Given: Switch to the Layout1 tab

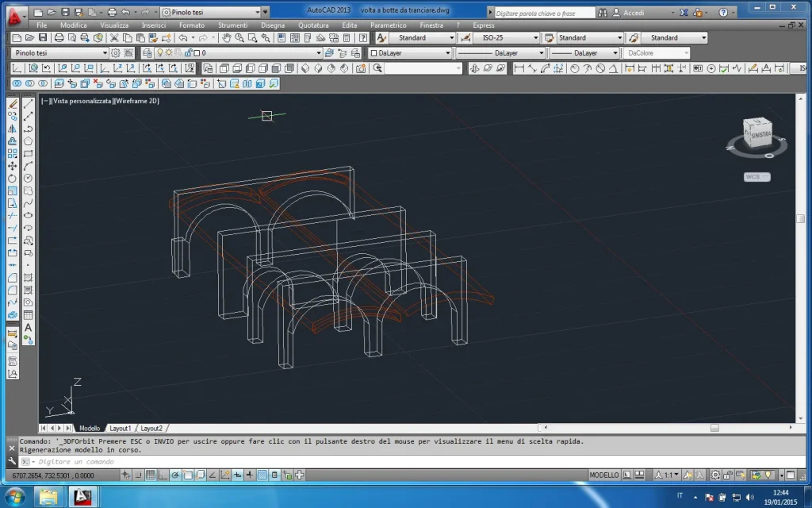Looking at the screenshot, I should click(x=121, y=428).
